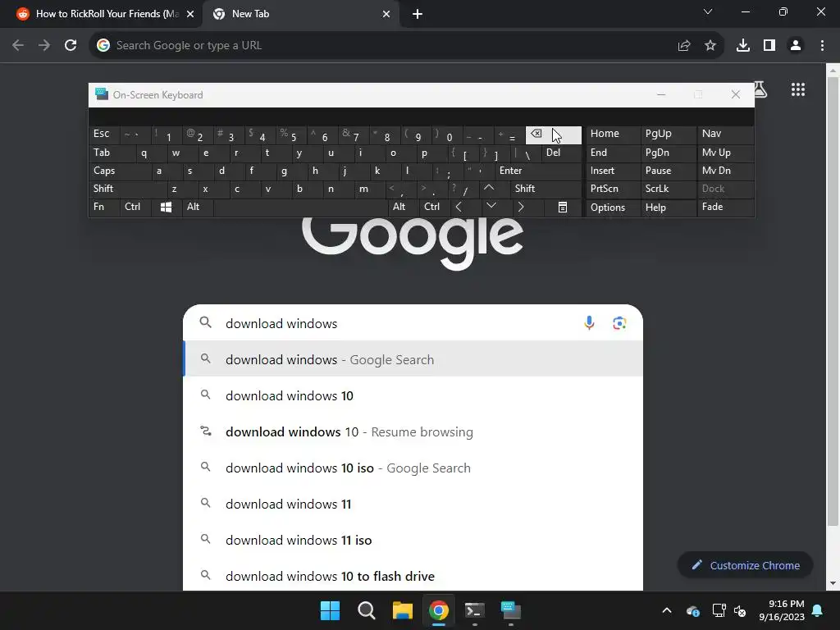Toggle Fade on the On-Screen Keyboard
840x630 pixels.
coord(725,207)
